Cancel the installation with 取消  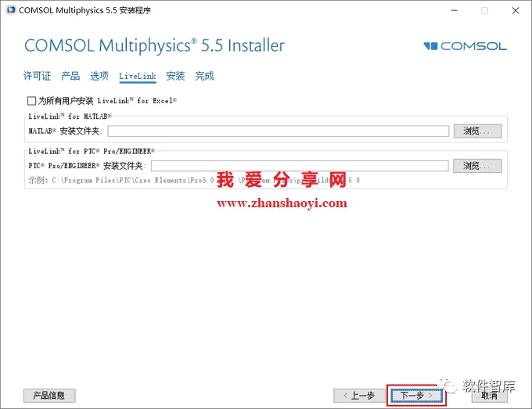coord(489,396)
